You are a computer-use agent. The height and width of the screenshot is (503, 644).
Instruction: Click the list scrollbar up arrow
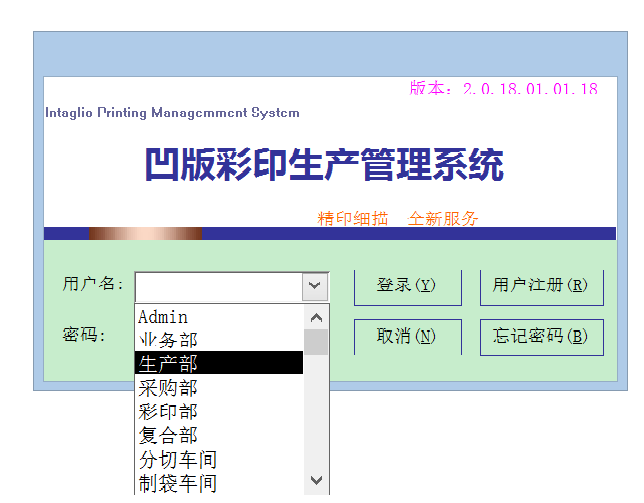pyautogui.click(x=316, y=317)
